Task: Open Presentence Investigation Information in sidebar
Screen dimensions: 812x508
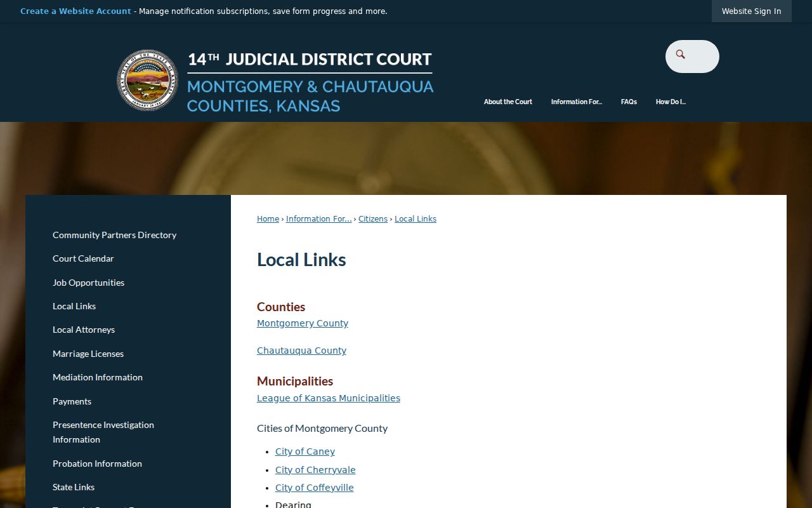Action: pyautogui.click(x=103, y=432)
